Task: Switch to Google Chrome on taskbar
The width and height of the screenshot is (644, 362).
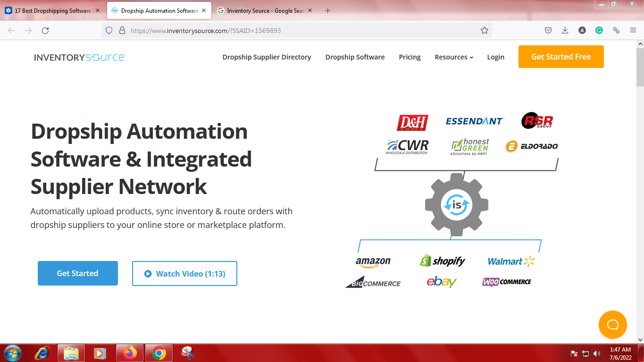Action: (159, 353)
